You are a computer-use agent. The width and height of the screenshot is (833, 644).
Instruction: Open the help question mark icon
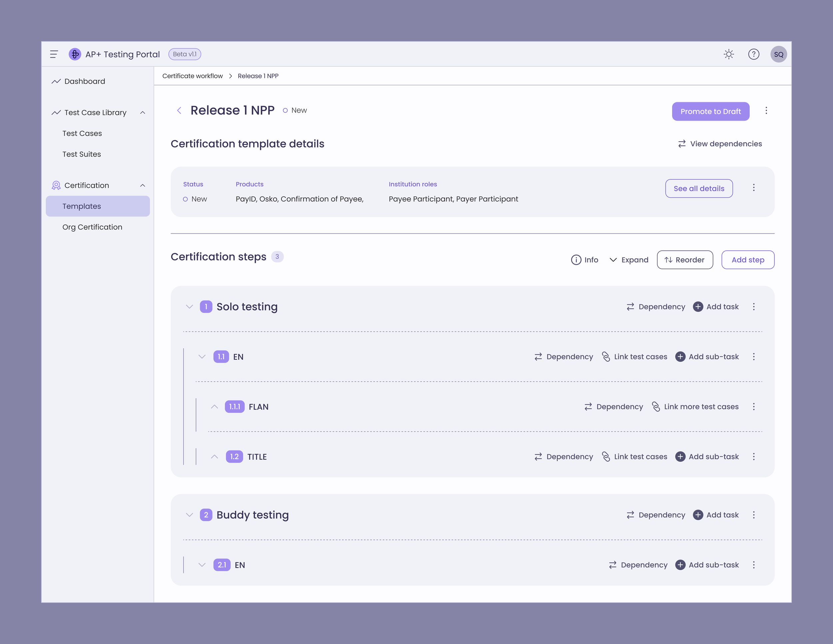point(754,54)
